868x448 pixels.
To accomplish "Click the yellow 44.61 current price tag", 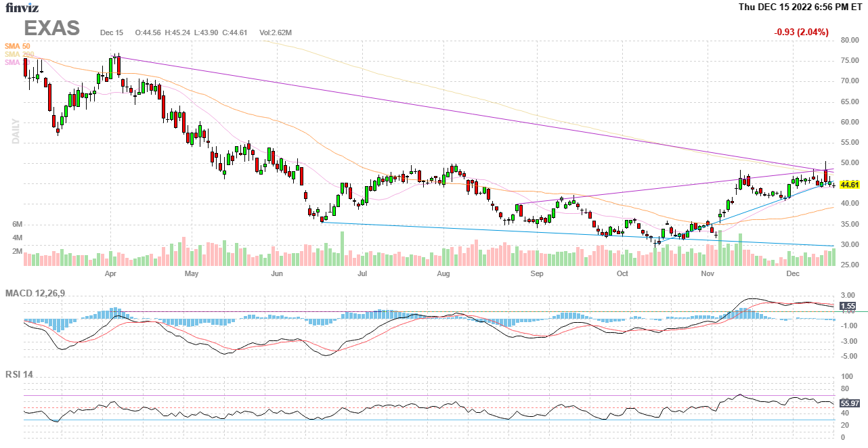I will coord(849,185).
